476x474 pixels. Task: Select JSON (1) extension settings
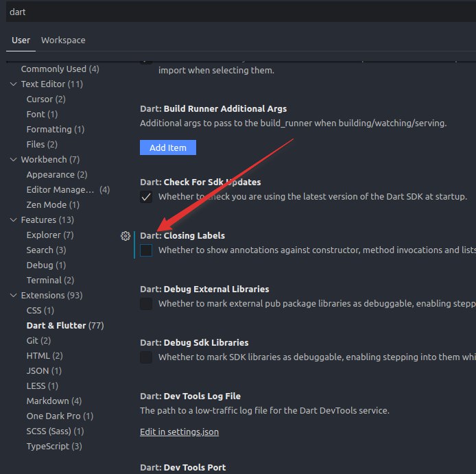pos(44,370)
